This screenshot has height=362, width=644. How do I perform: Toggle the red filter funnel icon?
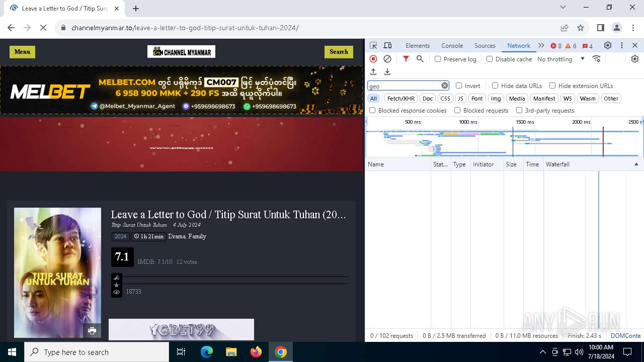(x=406, y=59)
